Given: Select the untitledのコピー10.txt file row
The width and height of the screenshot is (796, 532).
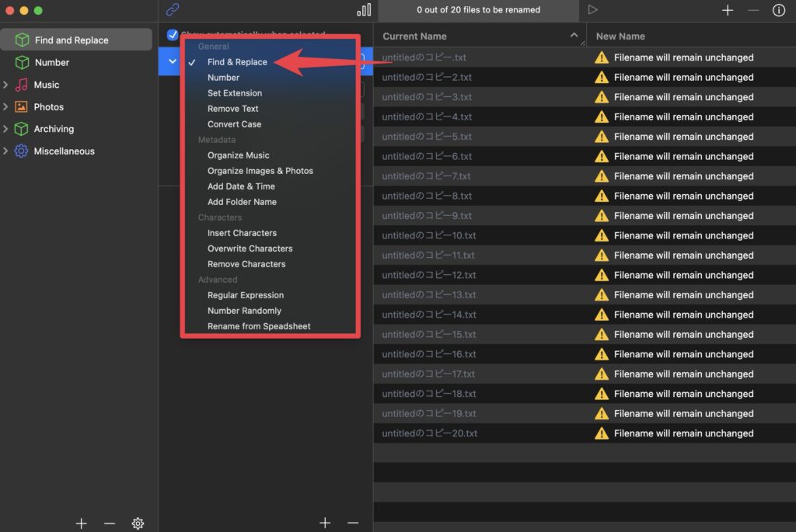Looking at the screenshot, I should pyautogui.click(x=429, y=235).
